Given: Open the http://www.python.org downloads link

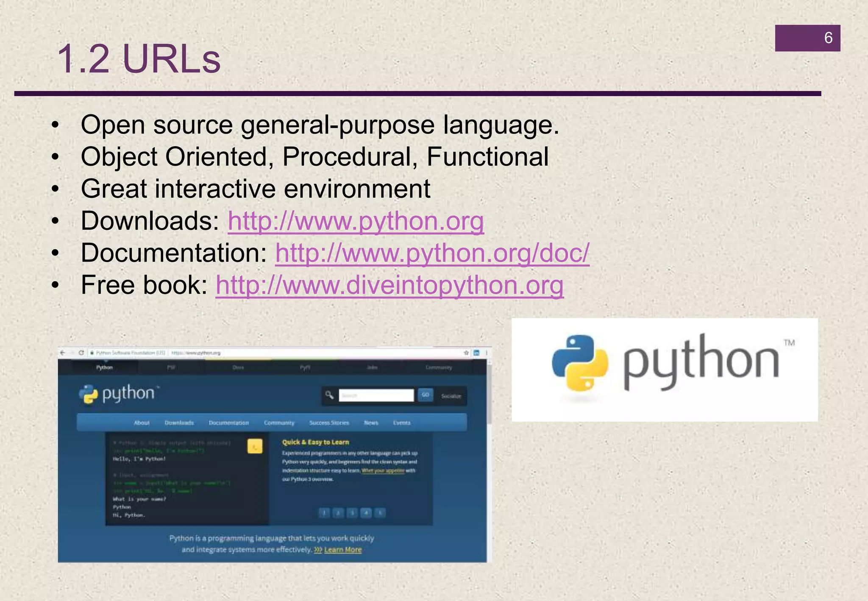Looking at the screenshot, I should [x=356, y=221].
